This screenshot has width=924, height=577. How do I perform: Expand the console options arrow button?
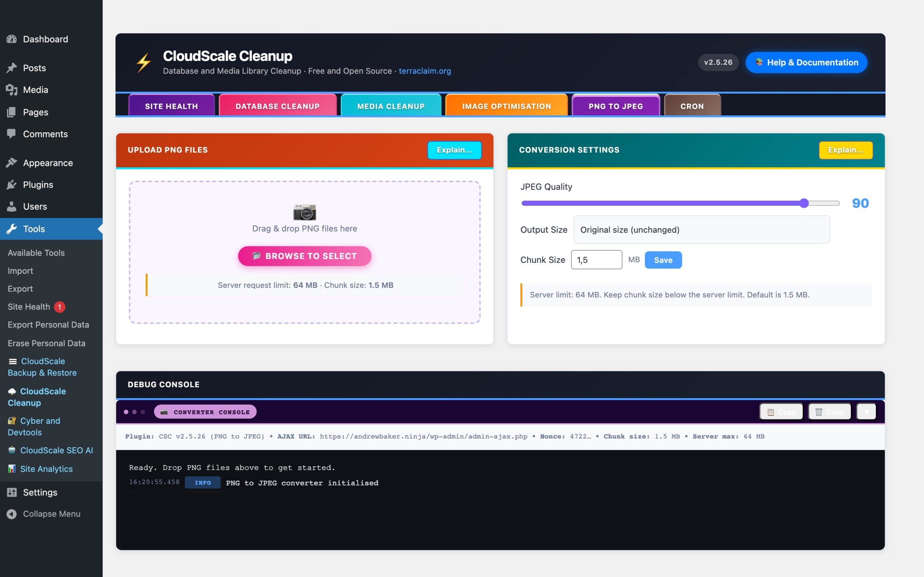(x=866, y=411)
